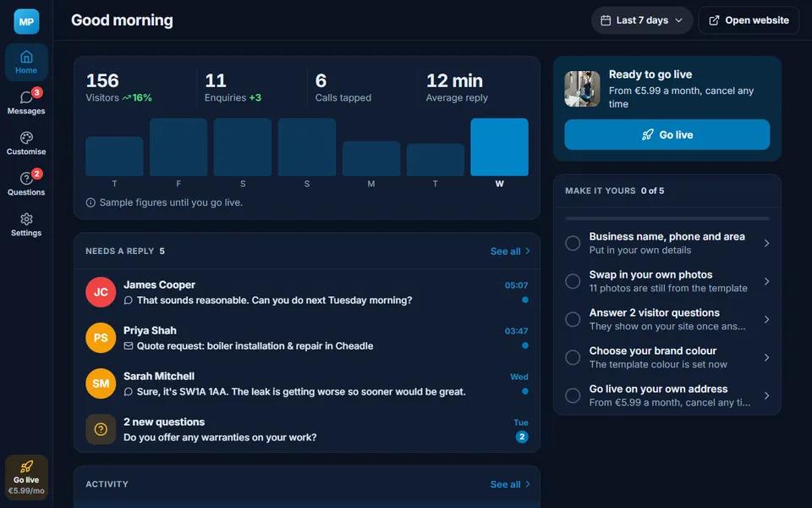812x508 pixels.
Task: Click the Go live €5.99/mo sidebar button
Action: coord(26,478)
